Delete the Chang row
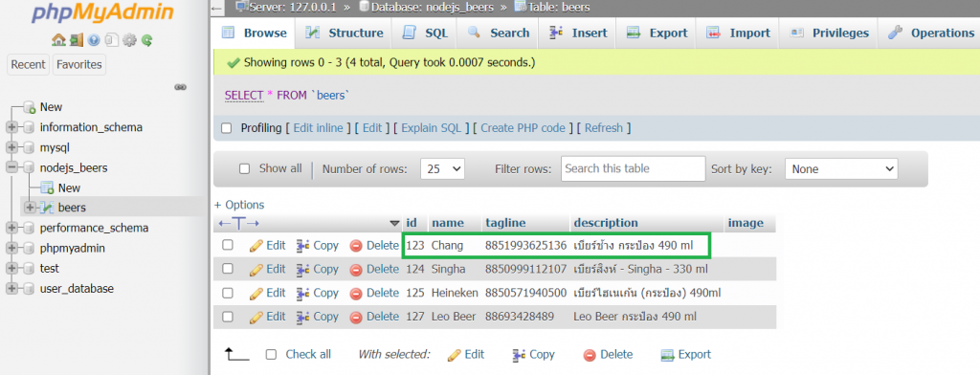This screenshot has height=375, width=980. 374,246
